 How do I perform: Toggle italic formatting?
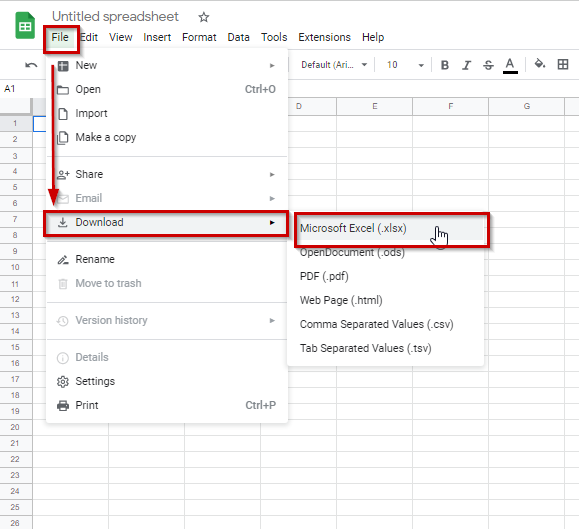(466, 65)
